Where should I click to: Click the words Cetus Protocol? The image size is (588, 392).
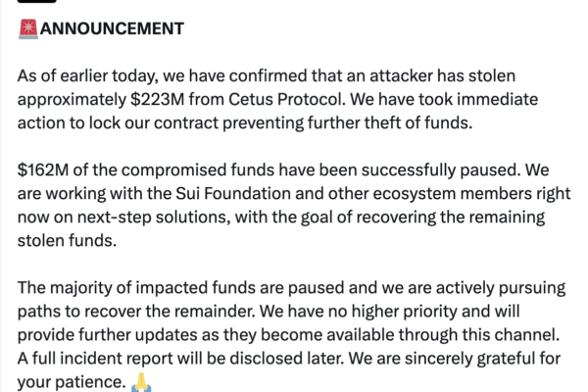click(285, 99)
